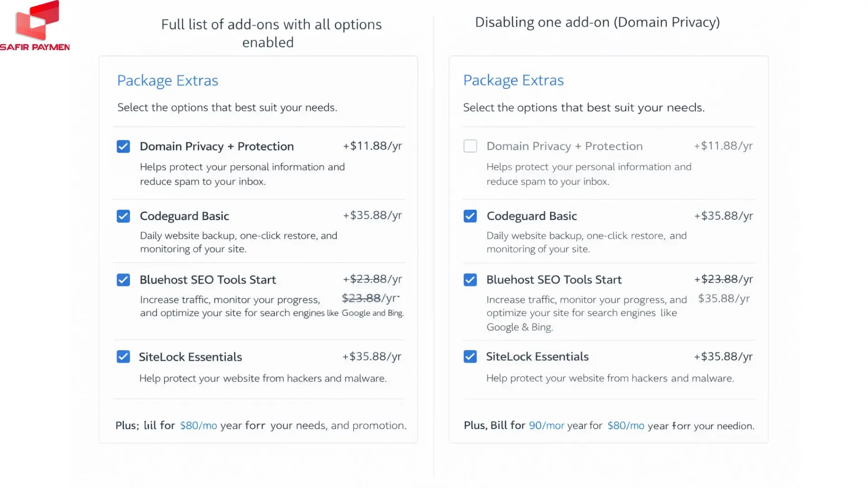Click the right Bluehost SEO Tools Start label
Screen dimensions: 868x488
[x=554, y=280]
